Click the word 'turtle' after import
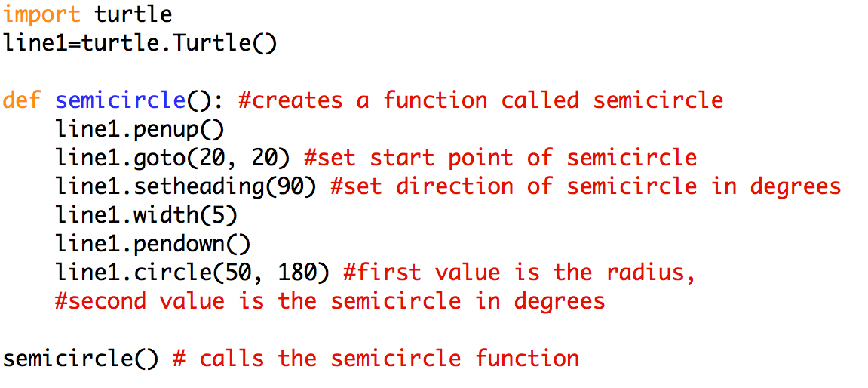The width and height of the screenshot is (868, 388). [x=133, y=14]
